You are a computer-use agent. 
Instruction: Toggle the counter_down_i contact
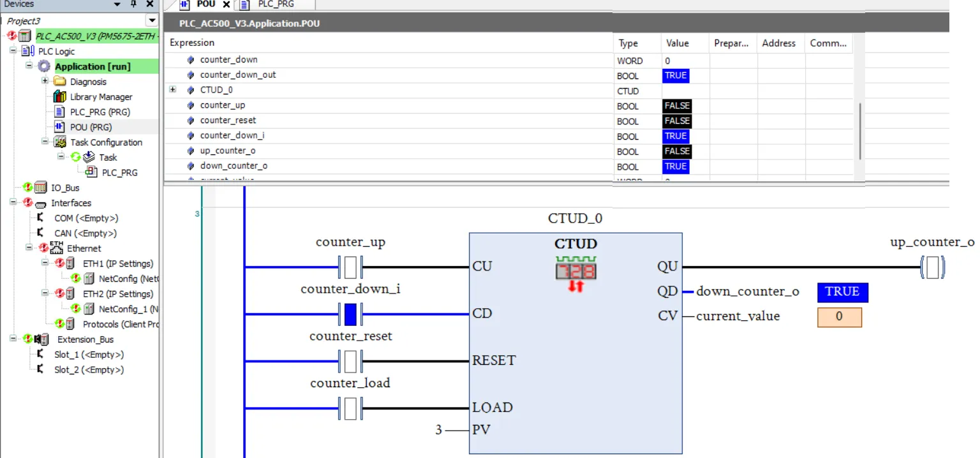point(350,314)
